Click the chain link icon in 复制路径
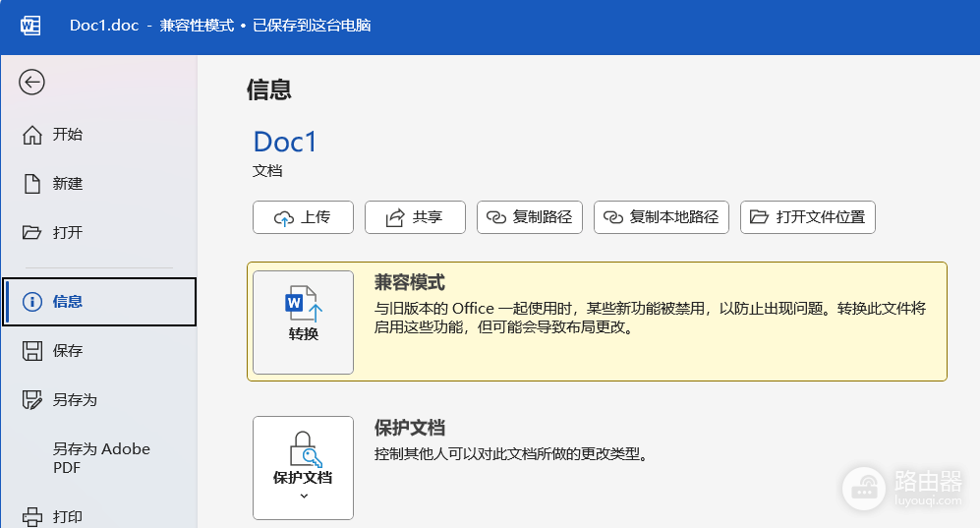 (496, 217)
